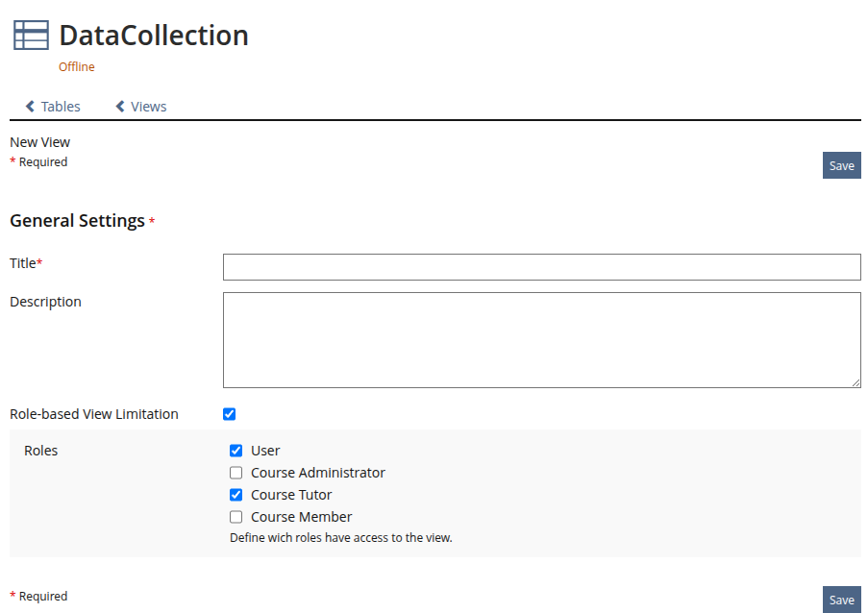Uncheck the Course Tutor role checkbox
The image size is (868, 613).
pyautogui.click(x=236, y=495)
